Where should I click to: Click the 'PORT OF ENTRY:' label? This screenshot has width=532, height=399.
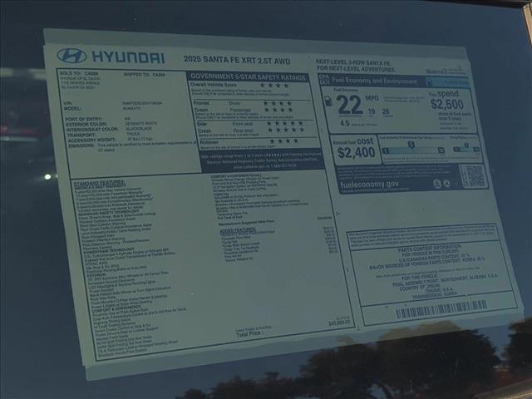click(83, 120)
